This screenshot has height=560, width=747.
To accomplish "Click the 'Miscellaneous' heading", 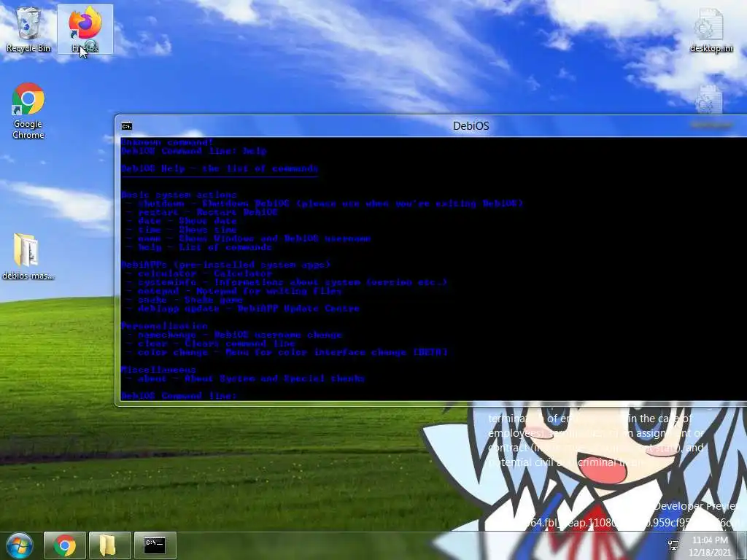I will click(158, 370).
